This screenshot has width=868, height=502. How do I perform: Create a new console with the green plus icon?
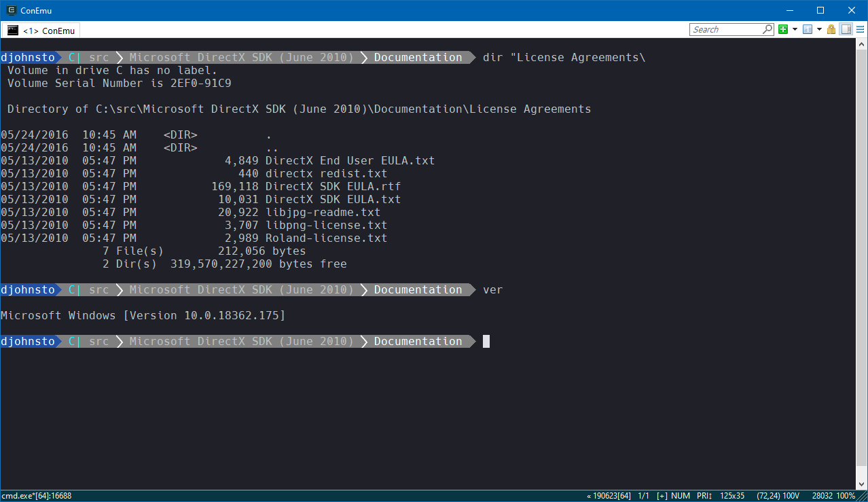tap(782, 30)
